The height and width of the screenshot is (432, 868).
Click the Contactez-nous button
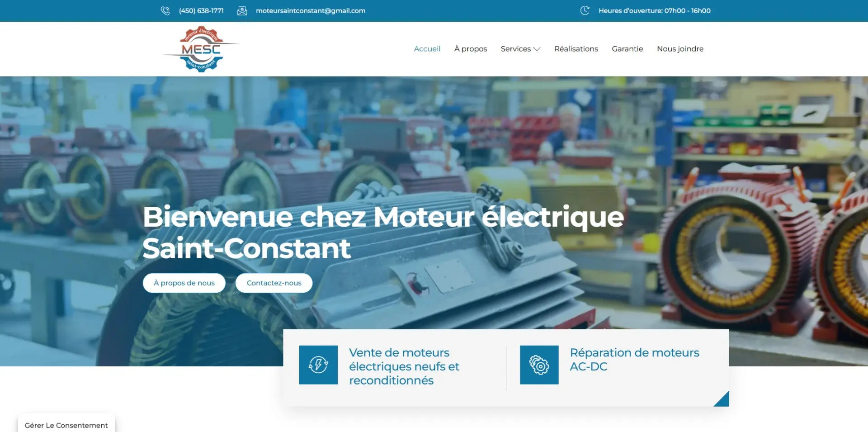(x=274, y=283)
